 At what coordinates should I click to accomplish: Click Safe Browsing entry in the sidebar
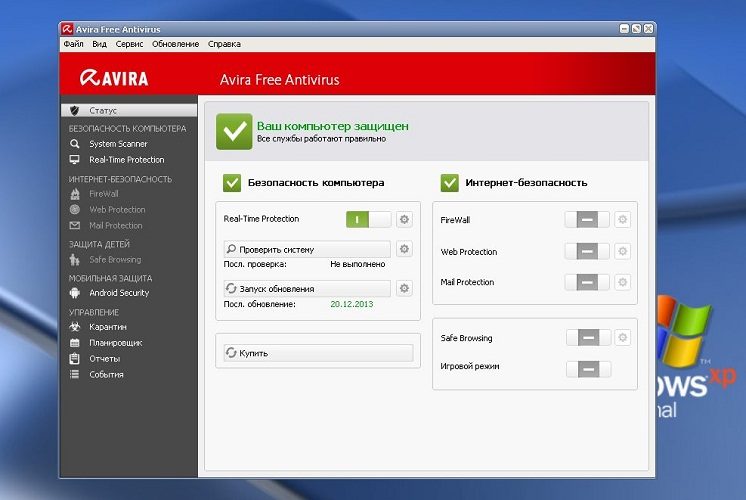pyautogui.click(x=115, y=260)
